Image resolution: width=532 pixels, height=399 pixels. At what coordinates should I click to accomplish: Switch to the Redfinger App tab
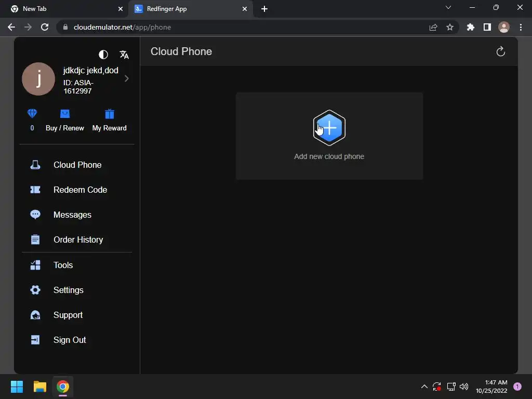coord(190,9)
